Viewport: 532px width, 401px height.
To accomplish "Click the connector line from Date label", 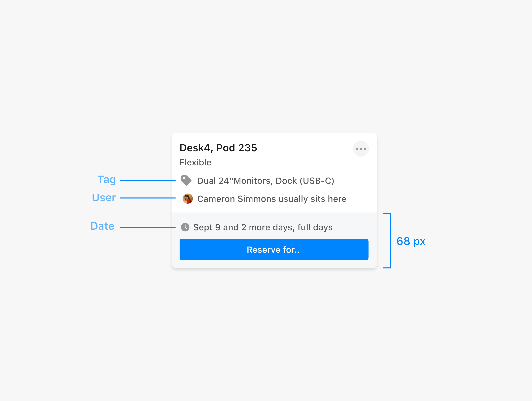I will tap(148, 228).
